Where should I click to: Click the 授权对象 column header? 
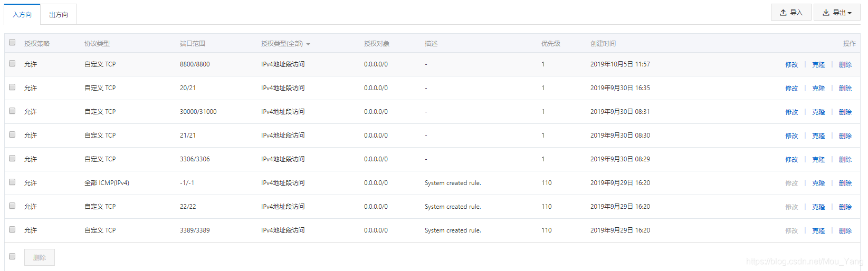click(377, 44)
